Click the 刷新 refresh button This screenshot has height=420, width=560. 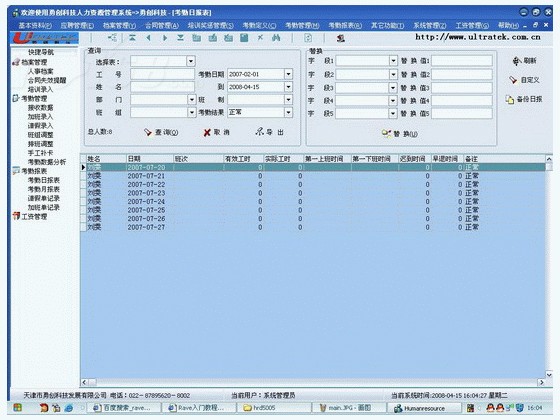[x=524, y=61]
